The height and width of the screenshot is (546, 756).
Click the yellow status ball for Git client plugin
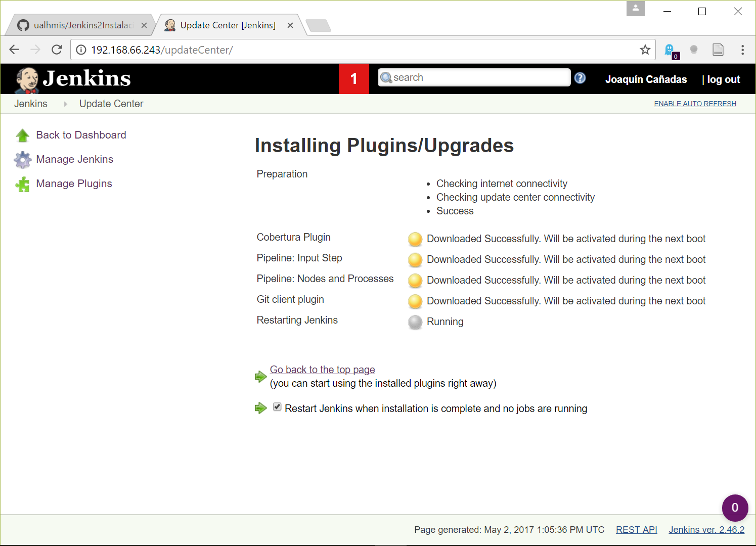coord(415,301)
